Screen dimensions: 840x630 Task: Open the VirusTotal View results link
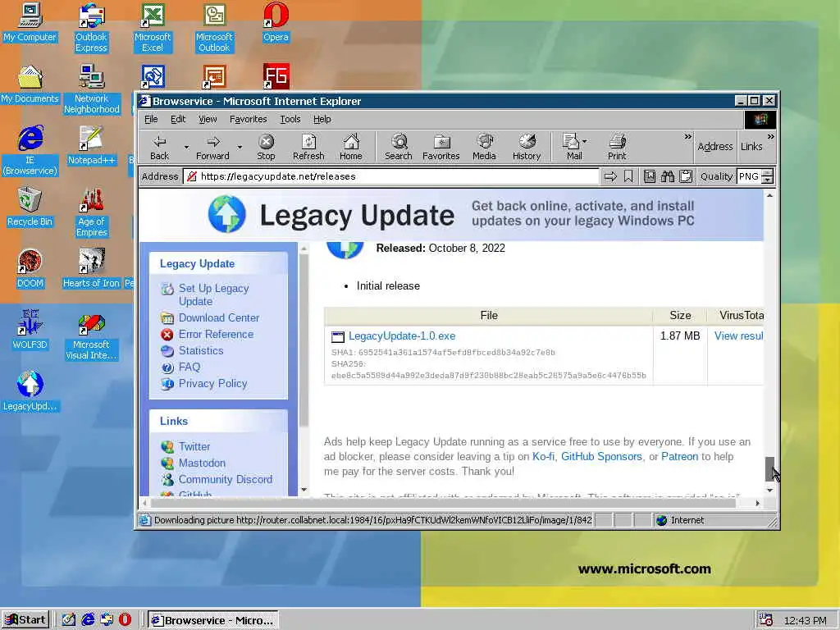click(x=739, y=336)
